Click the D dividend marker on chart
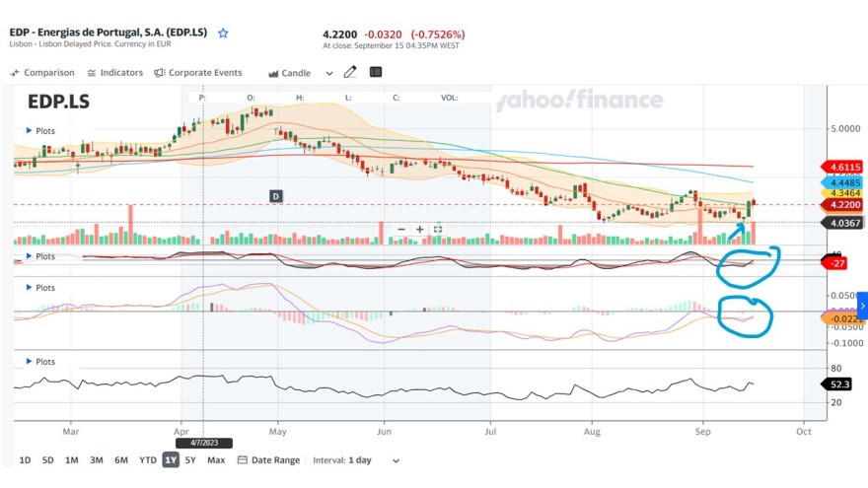 275,196
